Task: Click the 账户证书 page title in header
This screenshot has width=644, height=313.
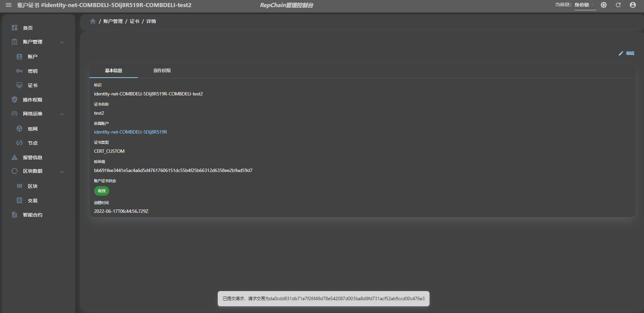Action: (104, 5)
